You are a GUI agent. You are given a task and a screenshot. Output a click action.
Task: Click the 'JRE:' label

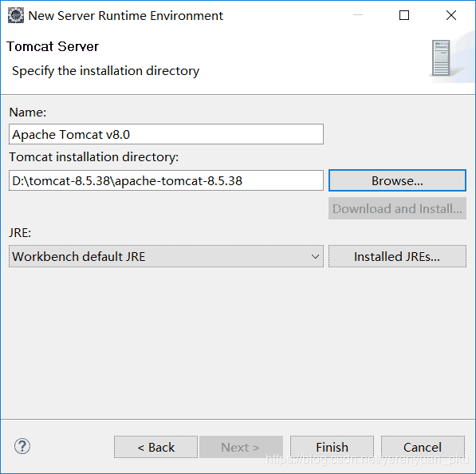pos(20,233)
